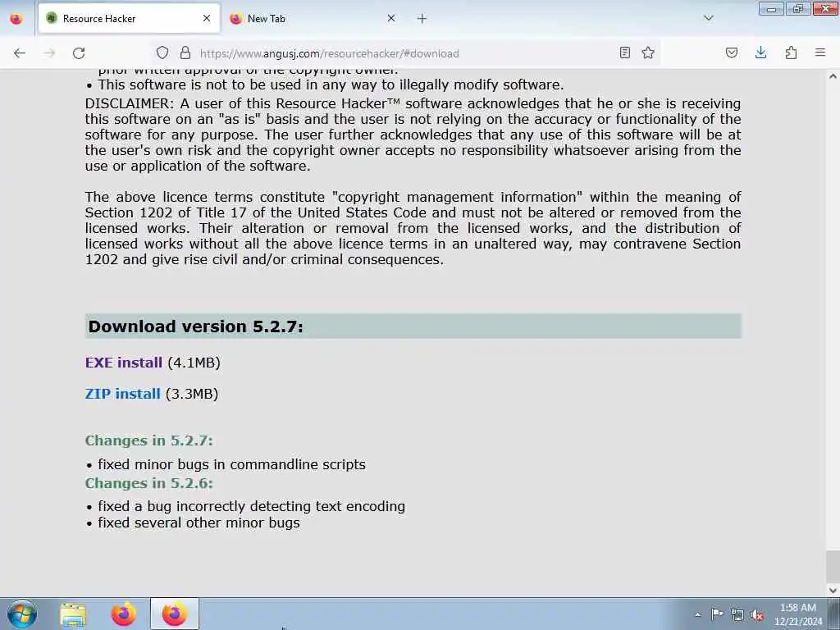
Task: Open the Firefox View pinned icon
Action: pos(16,19)
